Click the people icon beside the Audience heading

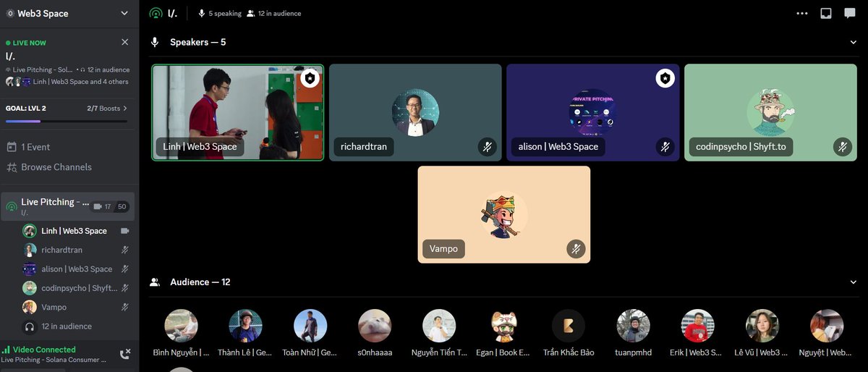[x=155, y=282]
